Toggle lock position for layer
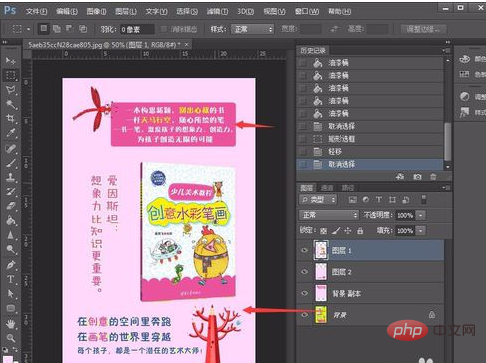This screenshot has width=486, height=363. coord(348,230)
